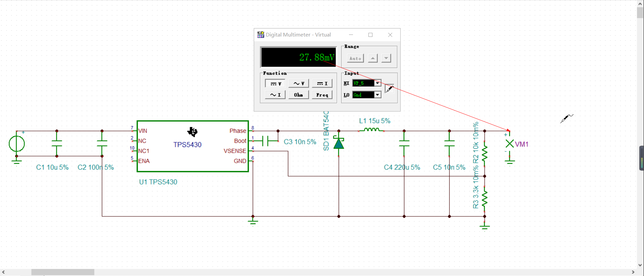This screenshot has height=276, width=644.
Task: Click the 27.88mV multimeter display
Action: pyautogui.click(x=298, y=57)
